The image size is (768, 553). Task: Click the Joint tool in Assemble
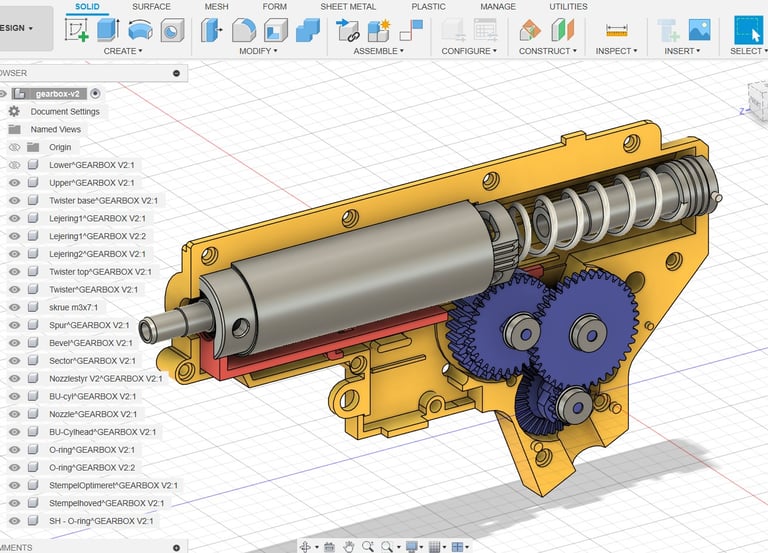click(348, 30)
